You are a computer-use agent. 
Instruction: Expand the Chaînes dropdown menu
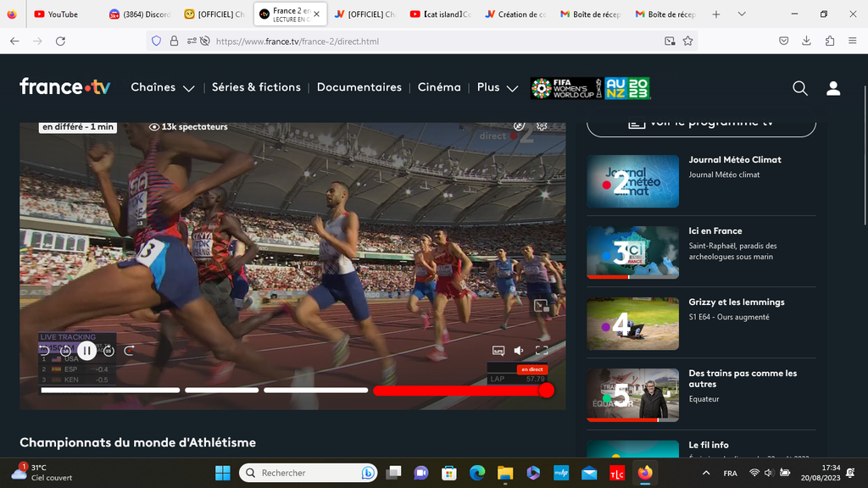tap(163, 87)
